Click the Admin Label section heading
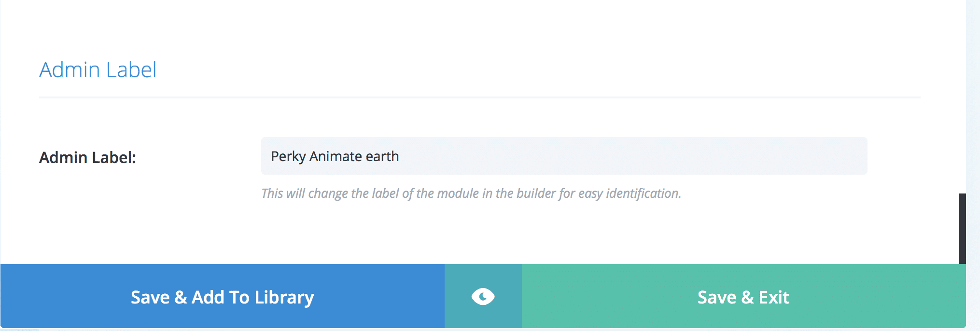The image size is (980, 331). click(98, 69)
